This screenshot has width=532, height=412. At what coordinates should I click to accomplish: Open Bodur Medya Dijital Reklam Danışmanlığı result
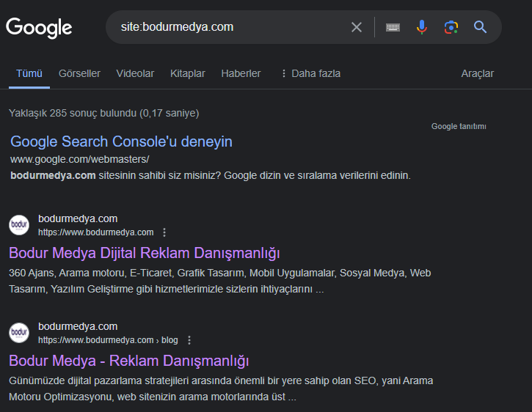coord(145,254)
